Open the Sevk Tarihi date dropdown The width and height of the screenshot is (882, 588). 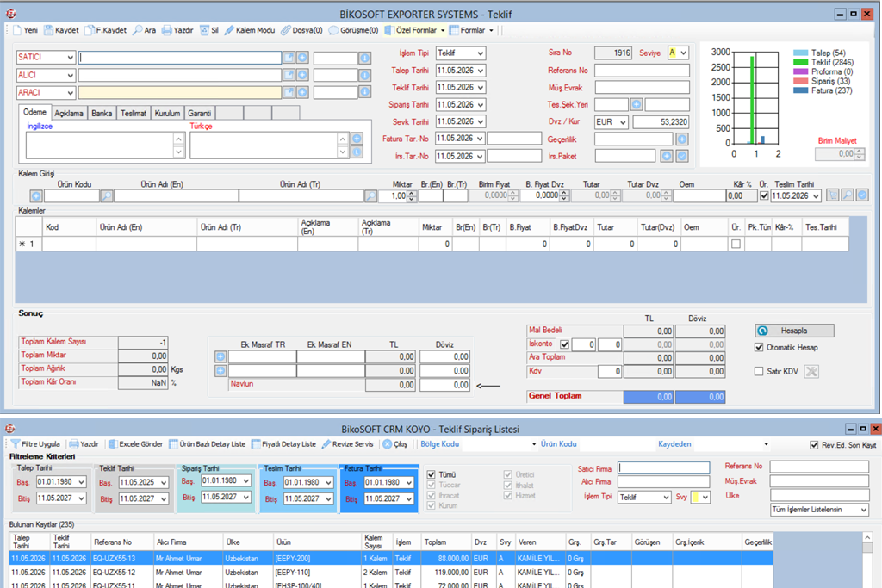(x=480, y=121)
